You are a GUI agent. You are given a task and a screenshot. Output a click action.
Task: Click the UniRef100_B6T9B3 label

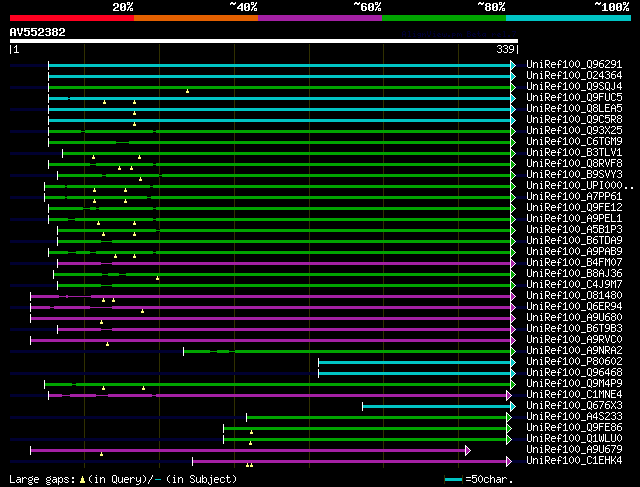[x=574, y=329]
